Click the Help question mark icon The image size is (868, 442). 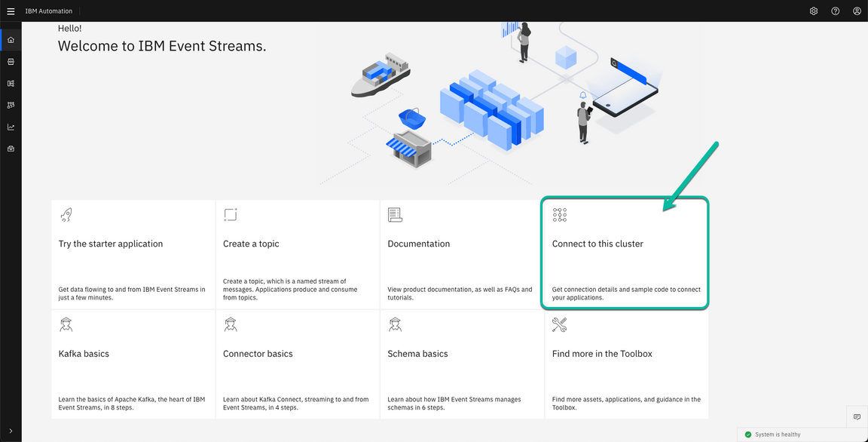[x=835, y=11]
